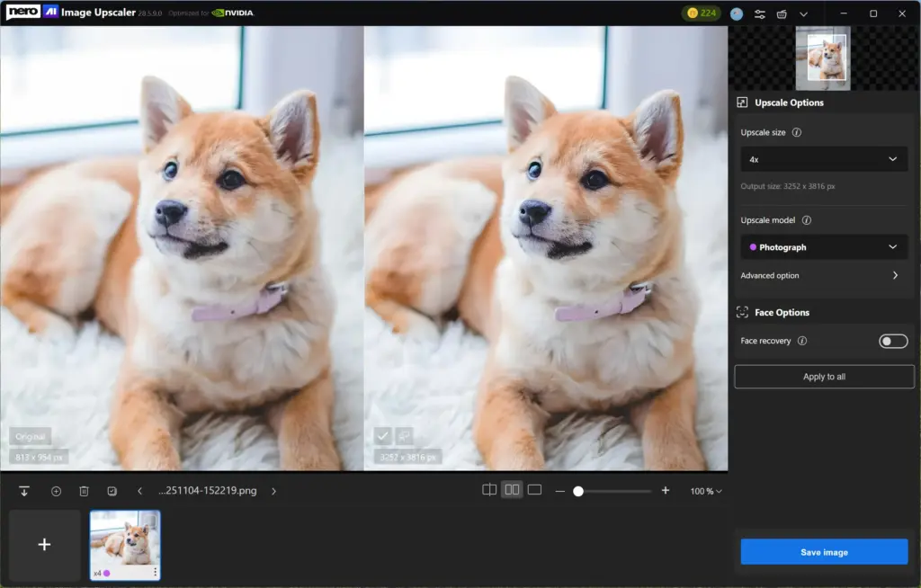Image resolution: width=921 pixels, height=588 pixels.
Task: Open the settings sliders icon in titlebar
Action: 759,13
